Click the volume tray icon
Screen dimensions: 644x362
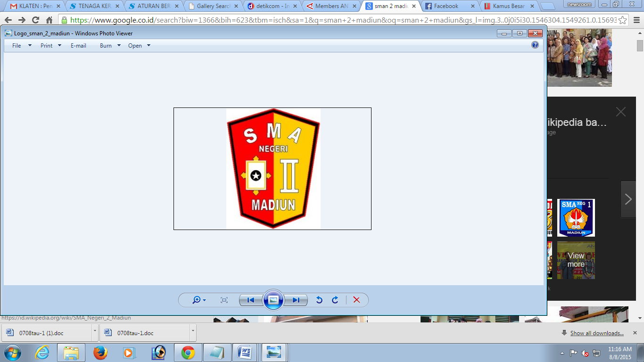pyautogui.click(x=585, y=353)
